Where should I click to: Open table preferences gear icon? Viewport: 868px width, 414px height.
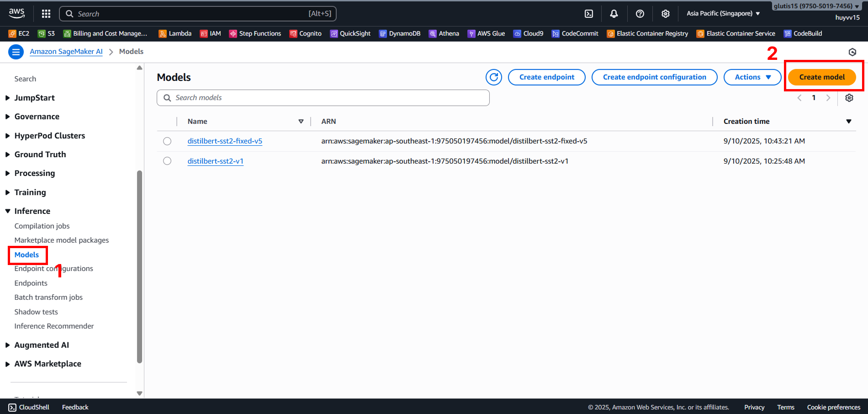tap(849, 98)
